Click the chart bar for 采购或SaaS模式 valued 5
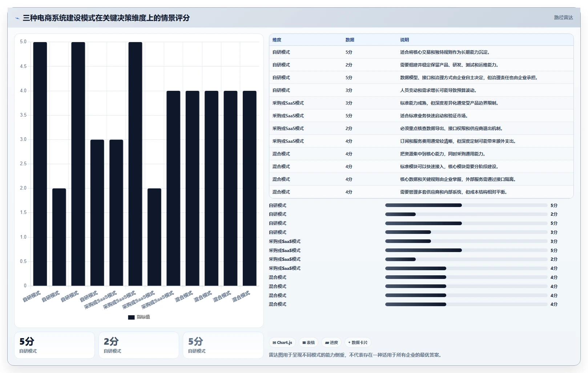The height and width of the screenshot is (373, 588). 135,164
